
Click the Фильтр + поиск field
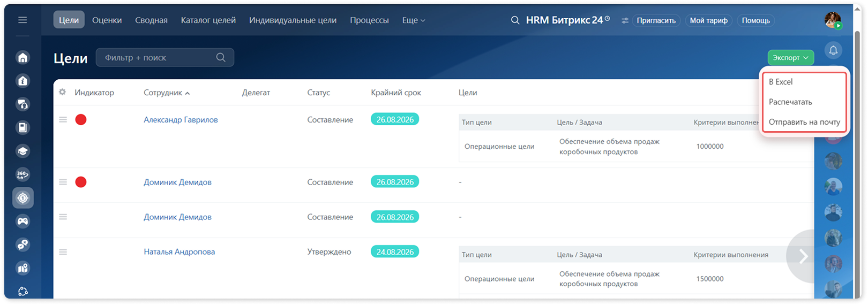165,57
